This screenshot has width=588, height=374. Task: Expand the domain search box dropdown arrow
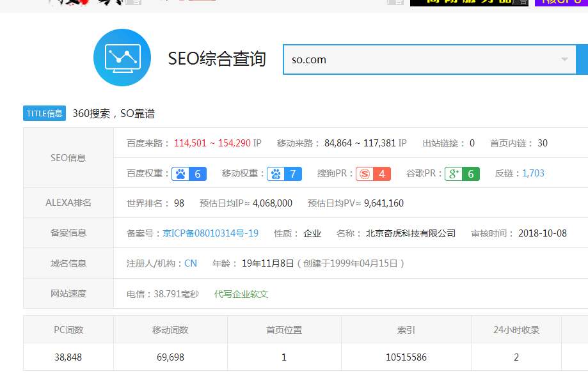564,59
